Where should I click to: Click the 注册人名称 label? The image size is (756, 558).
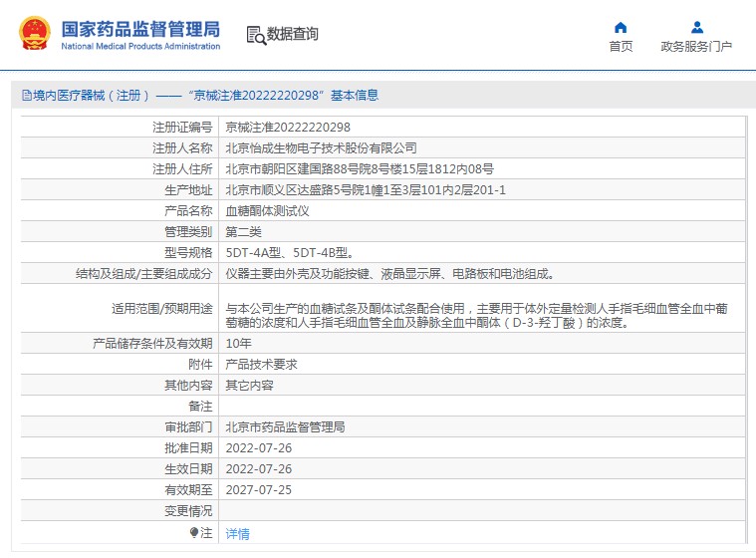point(182,148)
